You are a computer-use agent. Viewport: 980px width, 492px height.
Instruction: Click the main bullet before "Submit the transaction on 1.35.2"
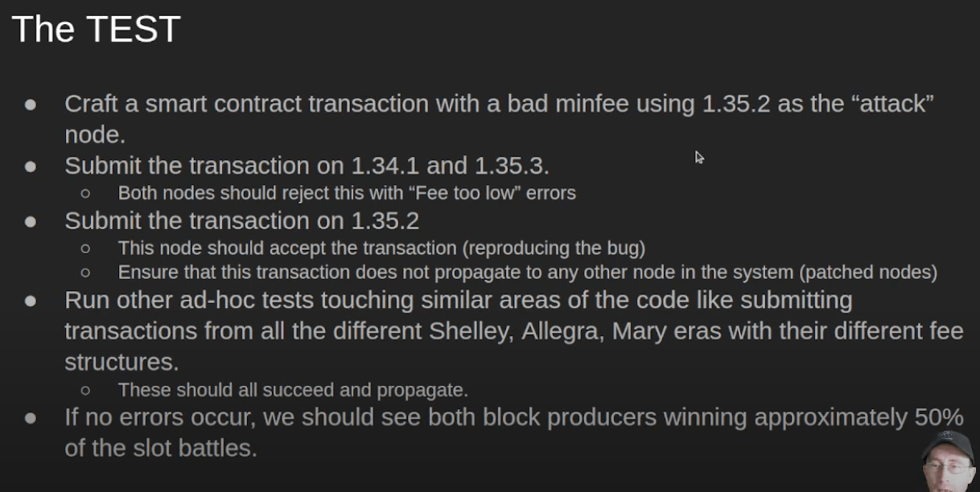31,221
